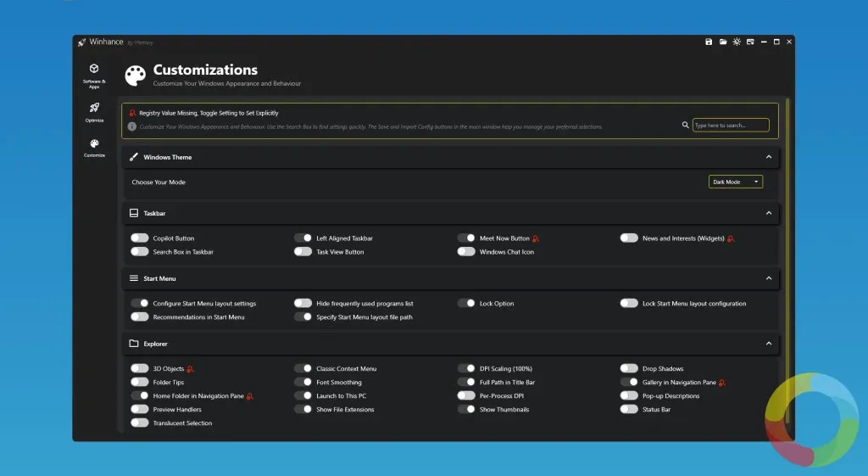Toggle Show File Extensions switch
Image resolution: width=868 pixels, height=476 pixels.
[303, 410]
